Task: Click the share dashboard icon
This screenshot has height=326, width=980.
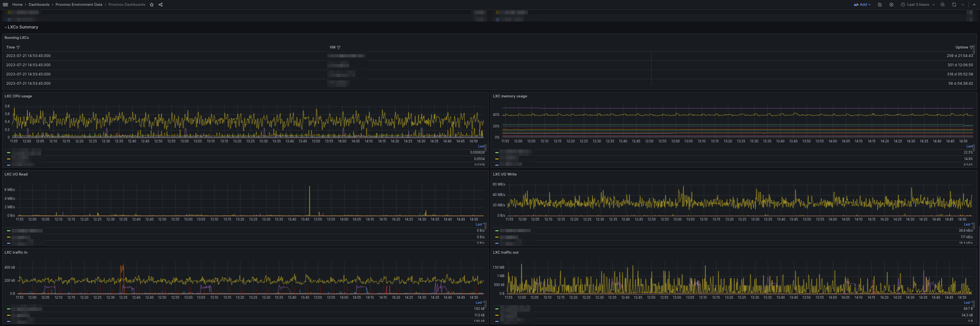Action: pos(161,5)
